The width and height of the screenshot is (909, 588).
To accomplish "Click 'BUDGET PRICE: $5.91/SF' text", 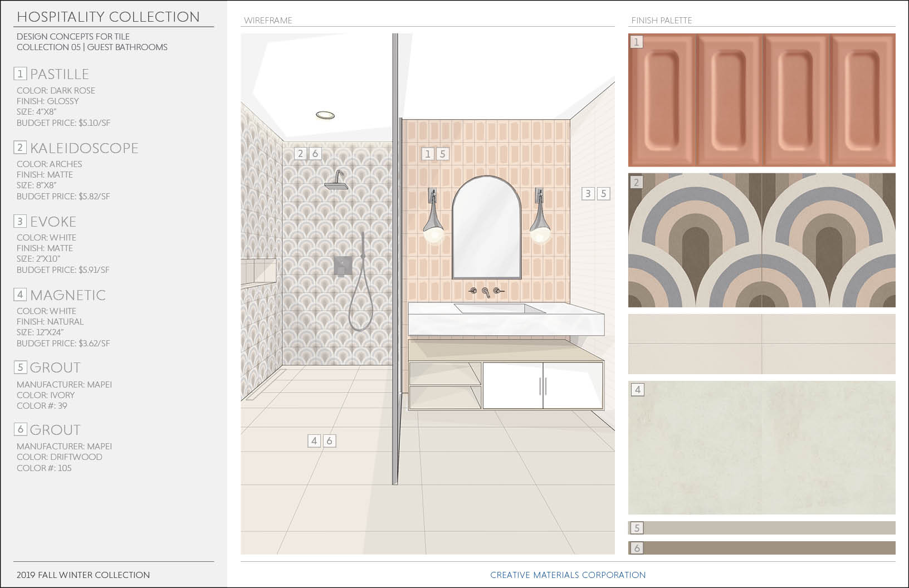I will point(63,269).
